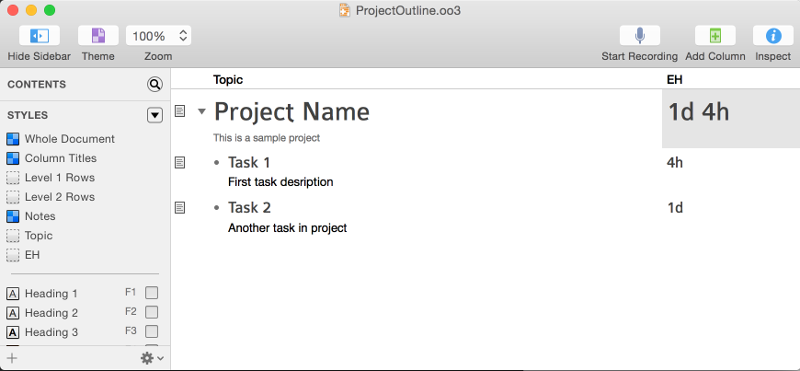
Task: Select the Whole Document style icon
Action: click(13, 139)
